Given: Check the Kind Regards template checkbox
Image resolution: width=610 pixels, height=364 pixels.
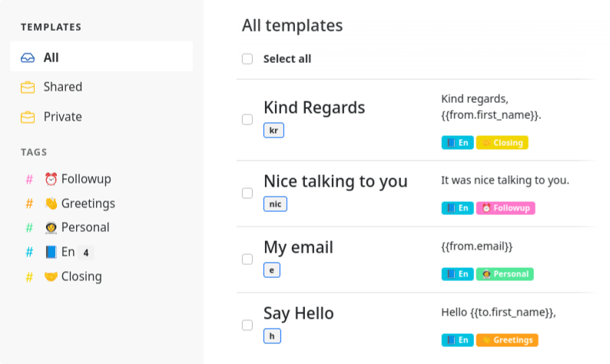Looking at the screenshot, I should (x=247, y=119).
